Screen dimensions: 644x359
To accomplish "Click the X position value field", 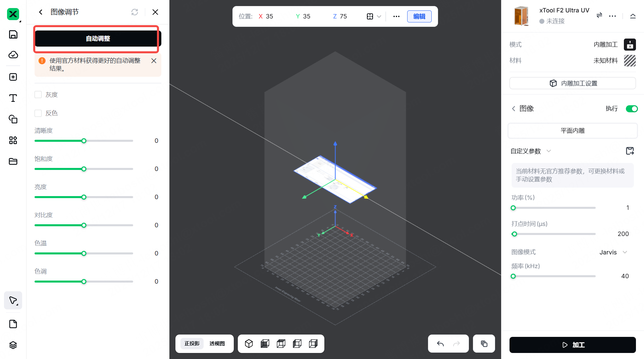I will (x=270, y=16).
